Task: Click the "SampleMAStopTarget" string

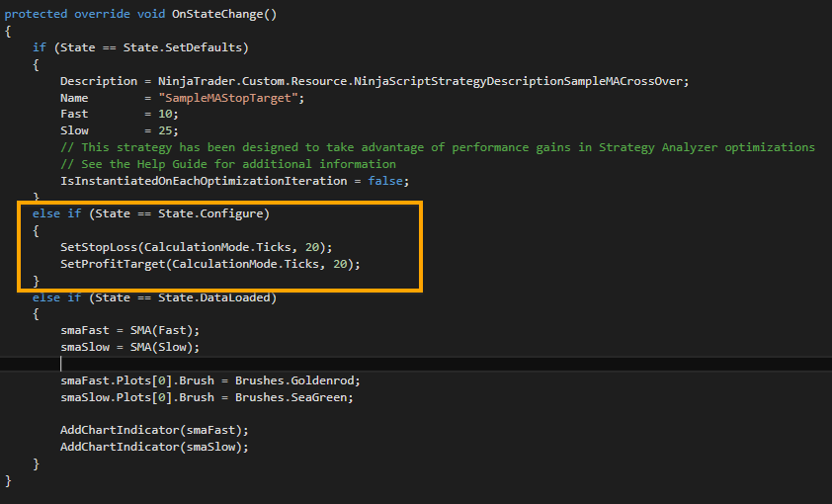Action: point(228,98)
